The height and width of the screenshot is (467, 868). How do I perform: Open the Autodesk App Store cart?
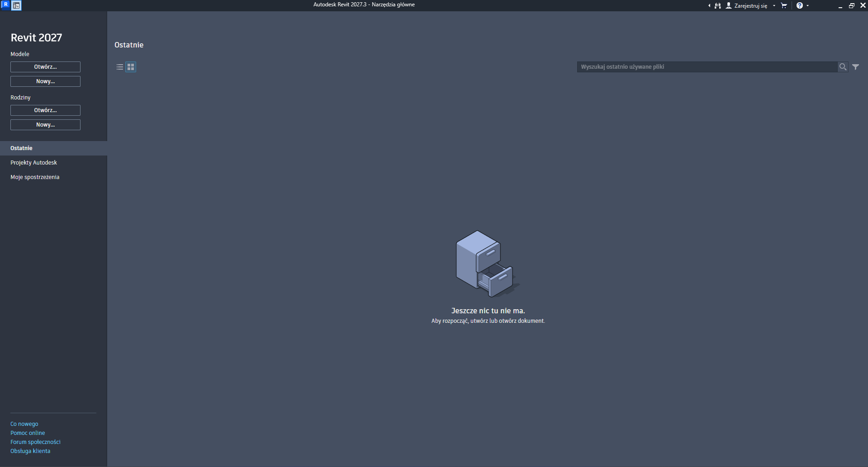784,6
